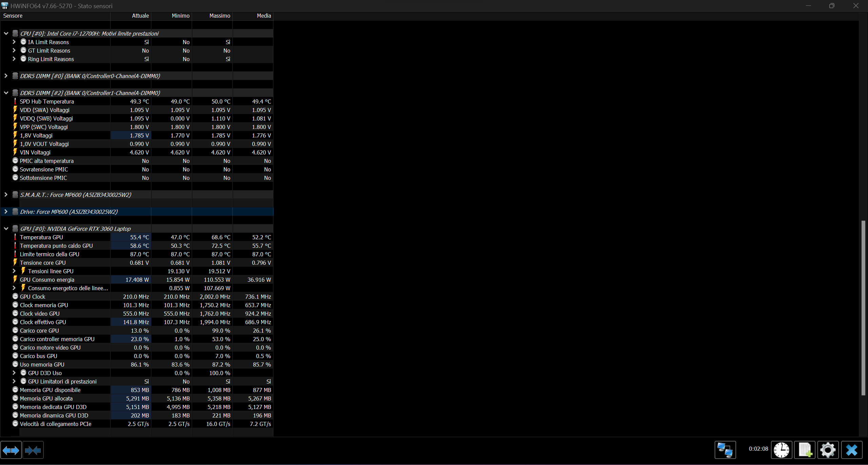
Task: Click the circle icon of Memoria GPU allocata
Action: point(15,398)
